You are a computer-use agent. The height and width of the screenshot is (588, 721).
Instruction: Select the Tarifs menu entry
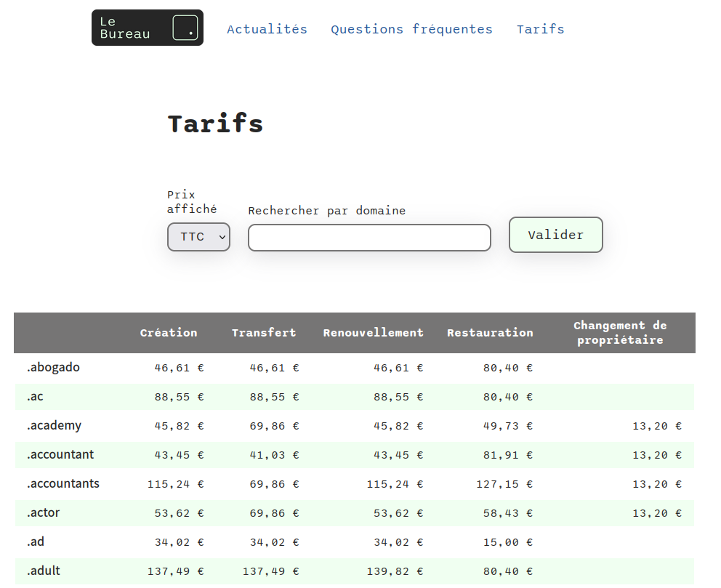(540, 29)
